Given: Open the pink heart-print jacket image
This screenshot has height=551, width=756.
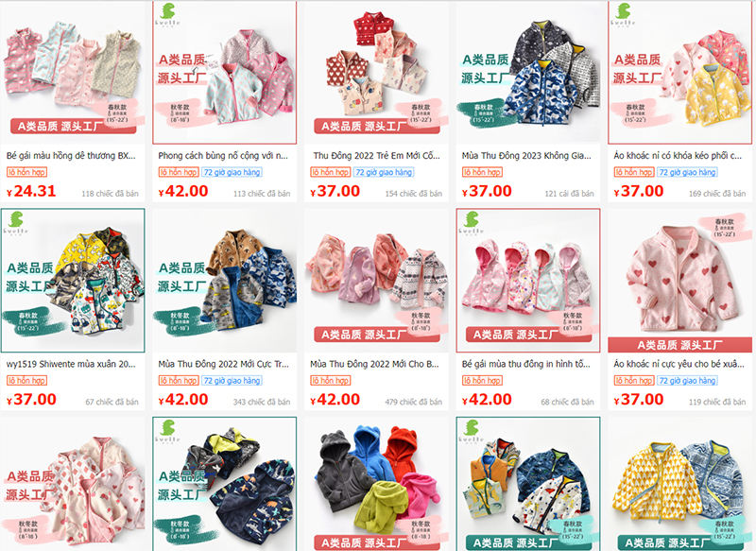Looking at the screenshot, I should click(679, 280).
